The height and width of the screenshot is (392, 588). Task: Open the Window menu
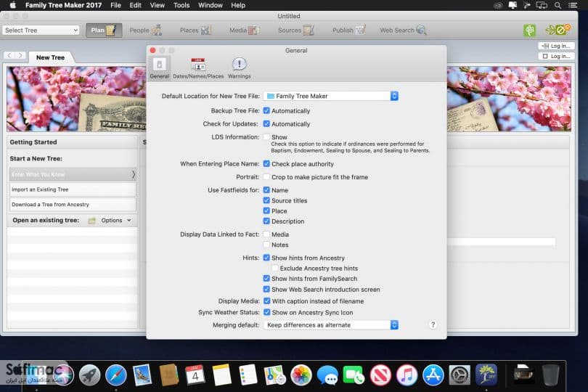click(x=211, y=5)
